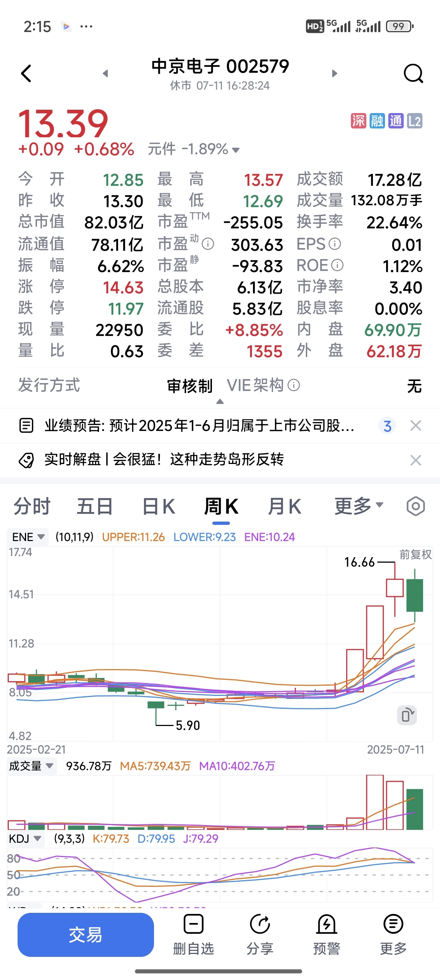Open the 预警 alert icon

(x=327, y=936)
